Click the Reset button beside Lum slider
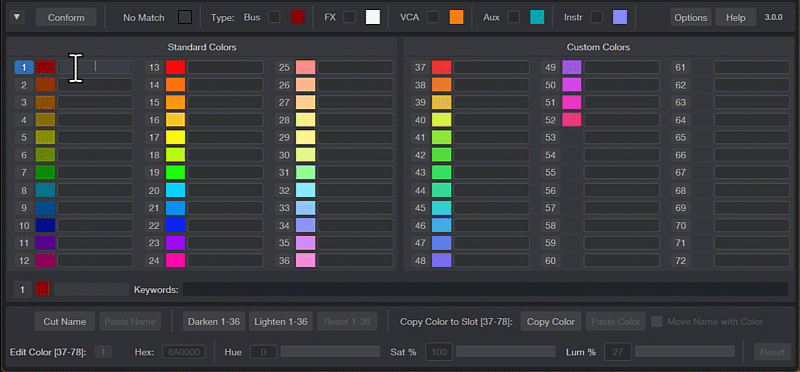 coord(772,352)
